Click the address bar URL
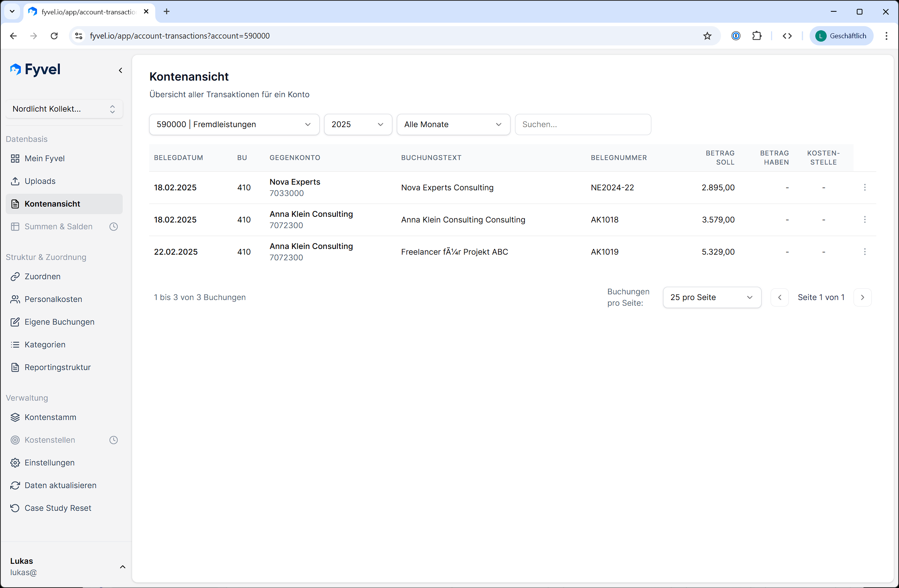Viewport: 899px width, 588px height. pyautogui.click(x=180, y=36)
